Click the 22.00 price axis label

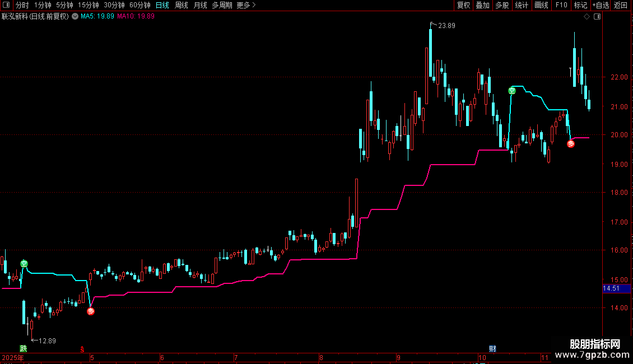(619, 77)
